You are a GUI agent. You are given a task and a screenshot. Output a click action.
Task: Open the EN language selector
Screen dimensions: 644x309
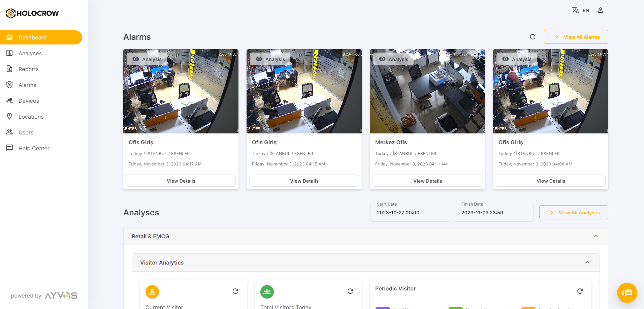586,10
